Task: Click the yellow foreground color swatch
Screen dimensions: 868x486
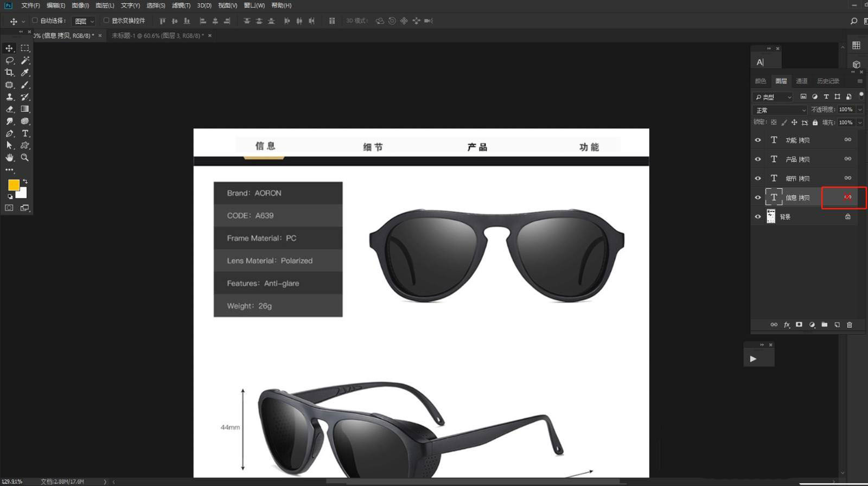Action: pyautogui.click(x=13, y=185)
